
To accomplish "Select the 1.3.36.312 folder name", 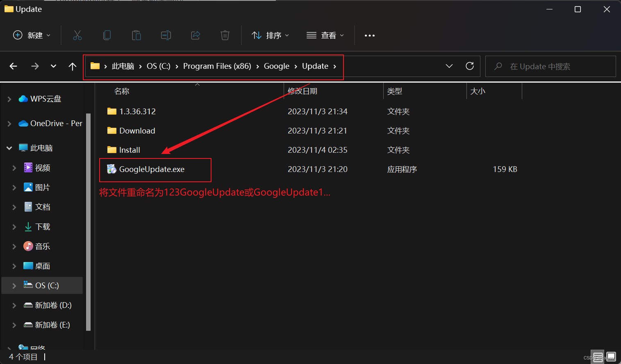I will click(x=137, y=111).
